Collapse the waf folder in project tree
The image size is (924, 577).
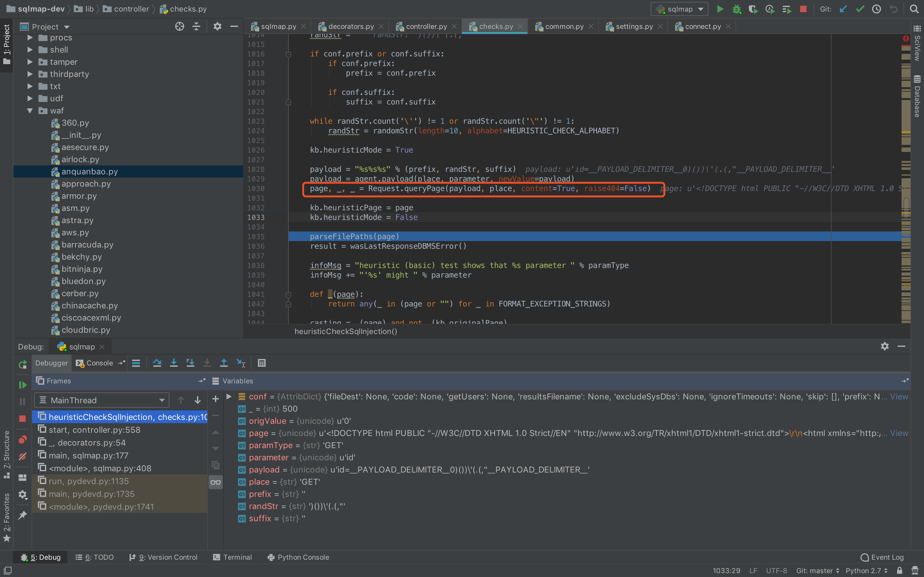tap(30, 111)
